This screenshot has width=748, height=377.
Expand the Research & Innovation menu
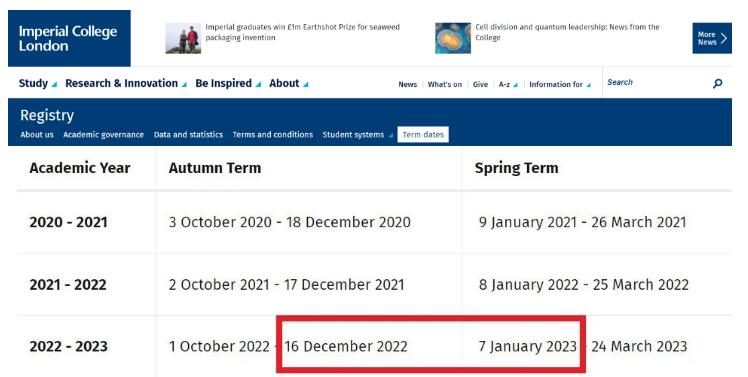pos(126,84)
